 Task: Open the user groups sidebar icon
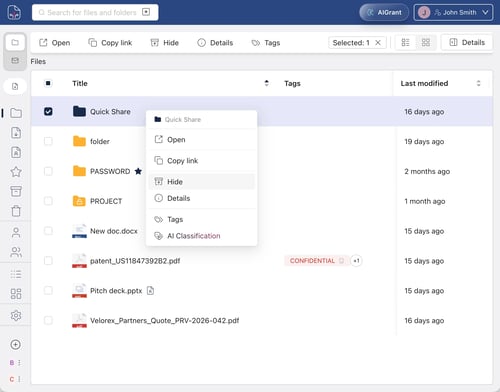tap(16, 252)
